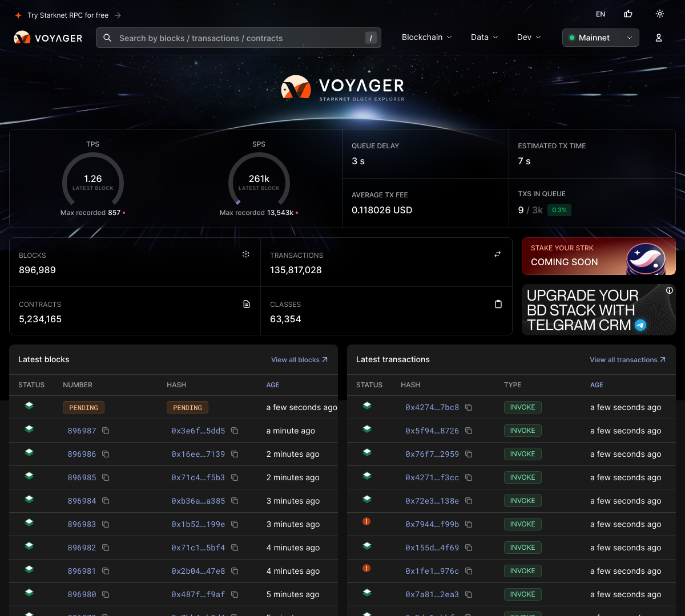Screen dimensions: 685x616
Task: Click the Contracts card document icon
Action: click(x=247, y=304)
